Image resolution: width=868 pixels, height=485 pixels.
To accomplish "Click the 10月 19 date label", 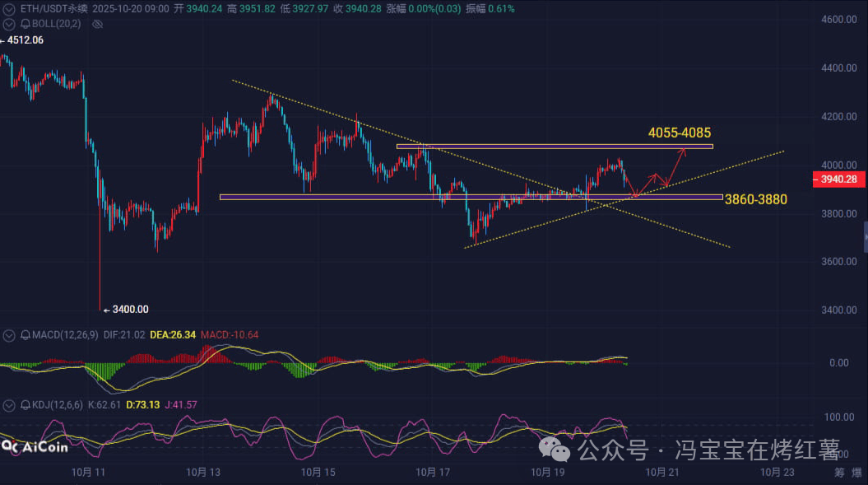I will coord(547,473).
